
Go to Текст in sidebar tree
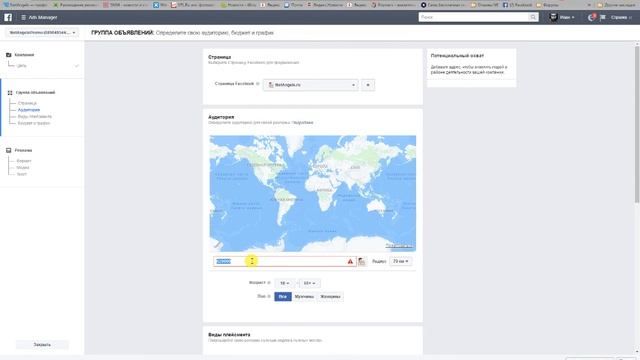click(x=22, y=174)
